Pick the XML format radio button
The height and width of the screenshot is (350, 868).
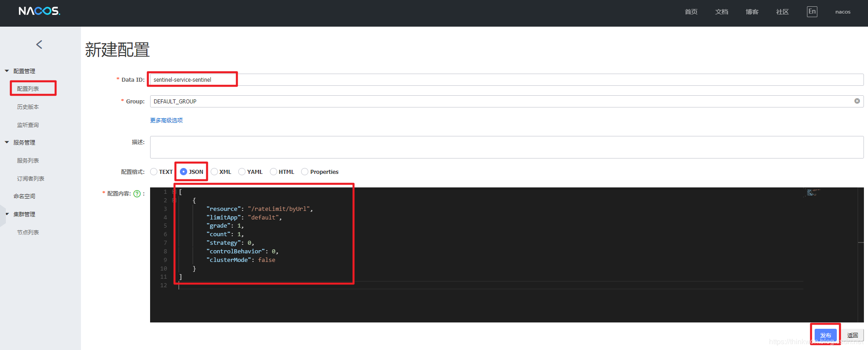coord(214,172)
